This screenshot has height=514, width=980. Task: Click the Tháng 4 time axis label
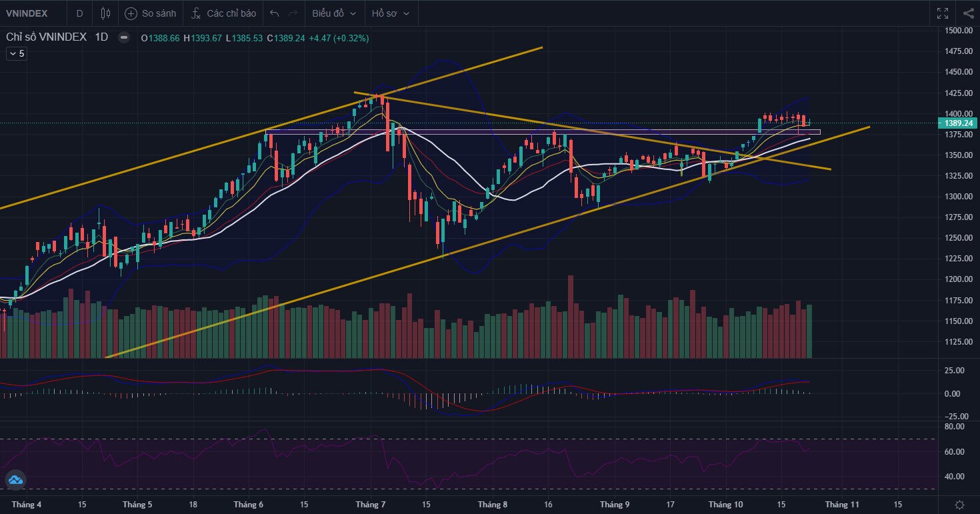click(x=26, y=505)
